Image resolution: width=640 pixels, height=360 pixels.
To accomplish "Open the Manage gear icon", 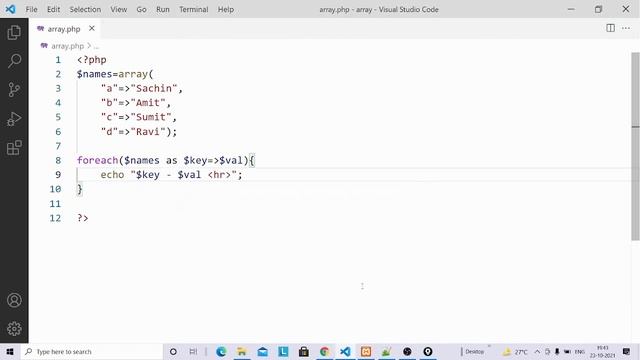I will [14, 329].
